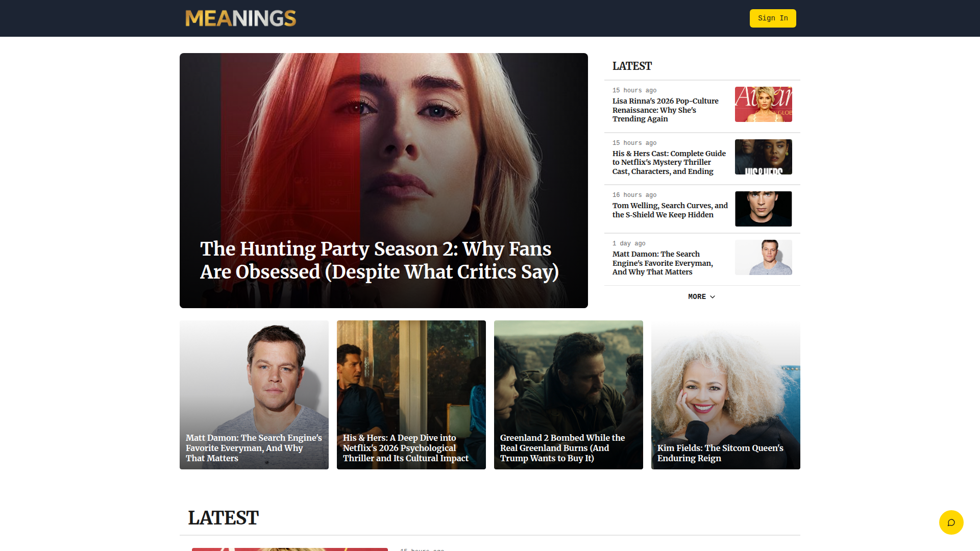Open Tom Welling Search Curves article
The image size is (980, 551).
point(670,210)
